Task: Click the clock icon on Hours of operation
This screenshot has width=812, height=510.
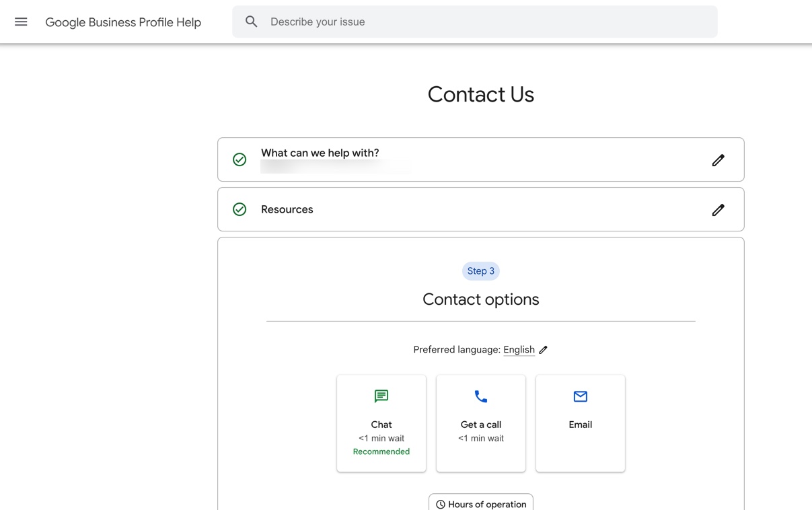Action: [441, 503]
